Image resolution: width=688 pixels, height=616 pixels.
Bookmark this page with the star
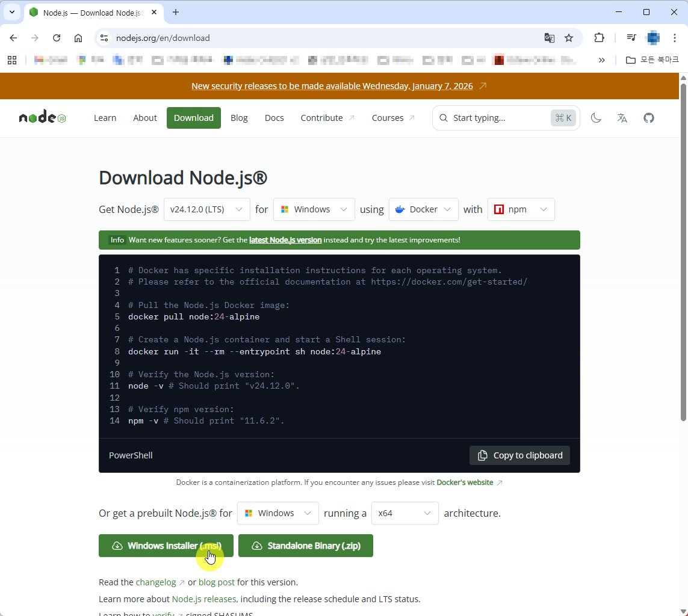[x=569, y=38]
